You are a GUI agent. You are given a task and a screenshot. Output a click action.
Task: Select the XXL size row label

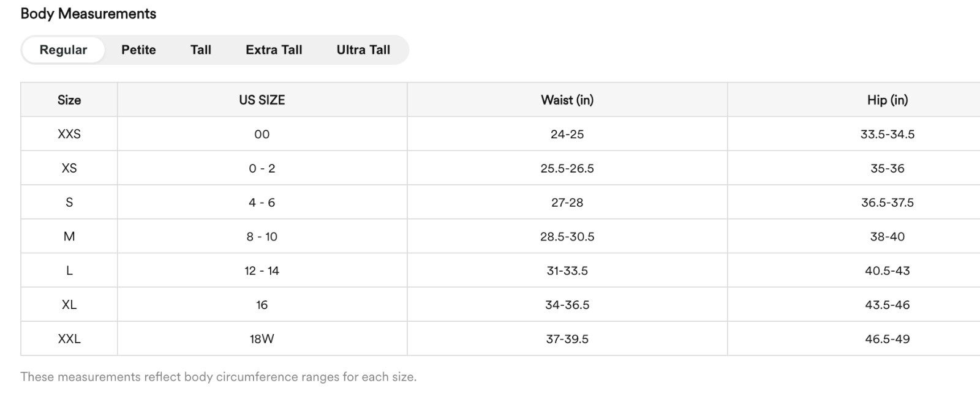point(69,339)
